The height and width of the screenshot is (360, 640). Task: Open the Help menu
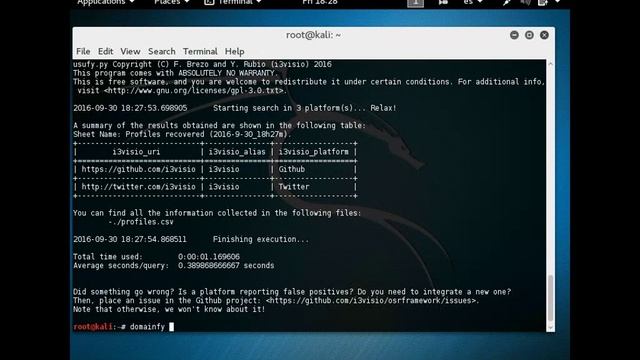[234, 51]
